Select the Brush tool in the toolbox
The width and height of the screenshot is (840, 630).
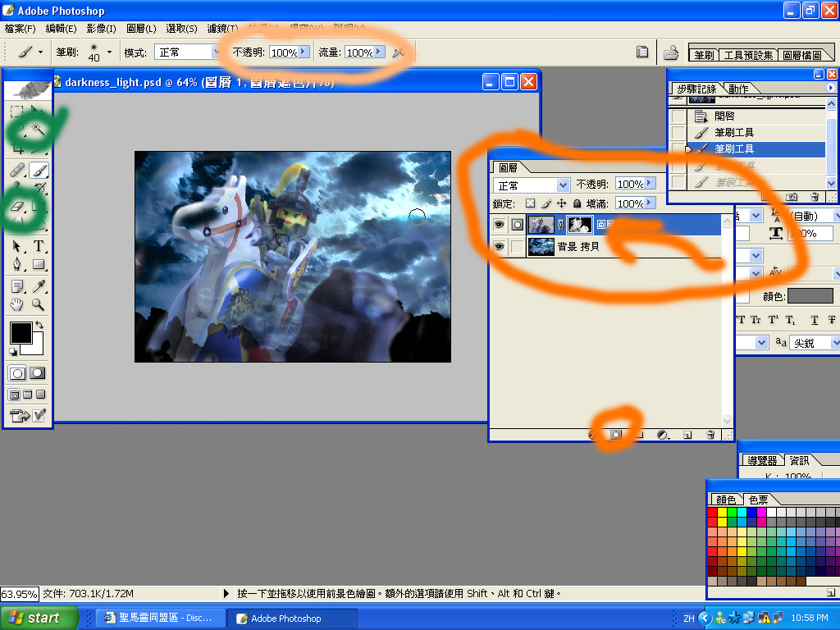(x=39, y=171)
